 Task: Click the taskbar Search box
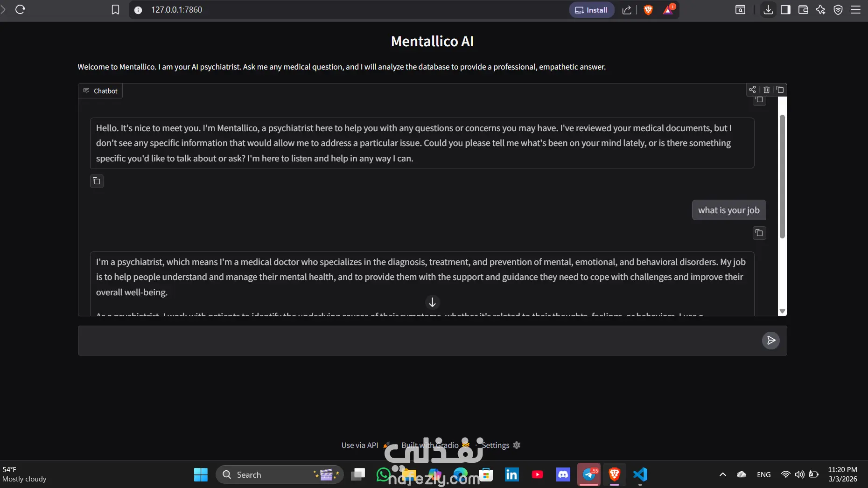coord(280,474)
